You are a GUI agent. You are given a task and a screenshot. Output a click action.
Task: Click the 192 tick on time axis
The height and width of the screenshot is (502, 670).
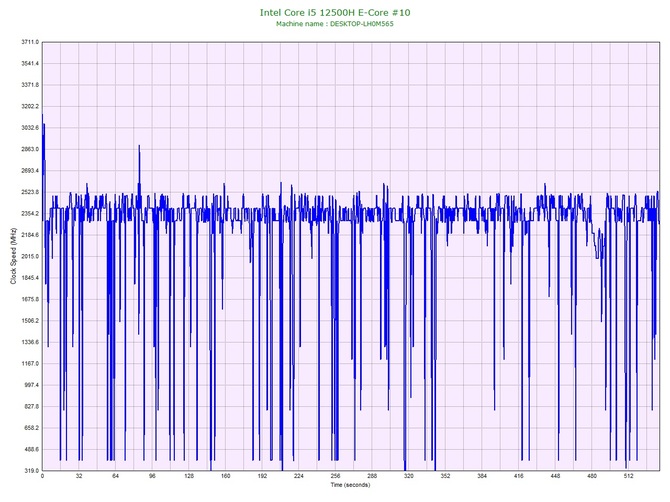click(262, 476)
